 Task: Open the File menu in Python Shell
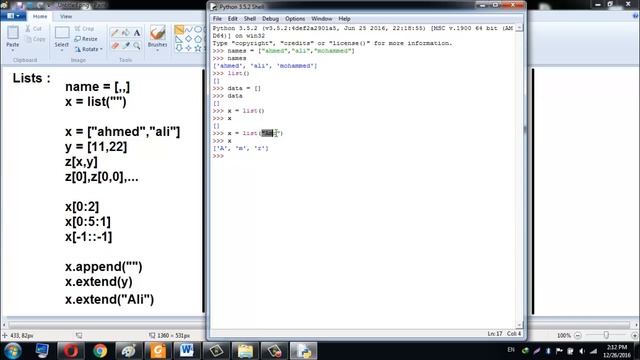pos(217,19)
